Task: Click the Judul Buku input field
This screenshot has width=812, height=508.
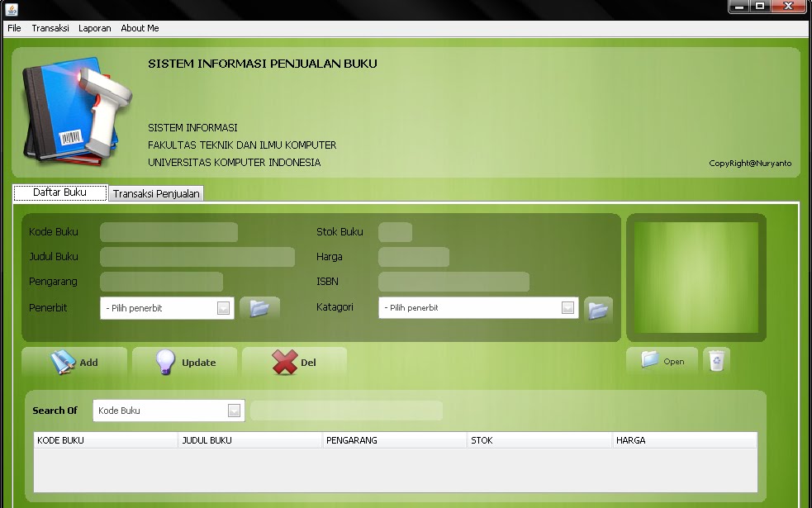Action: coord(197,256)
